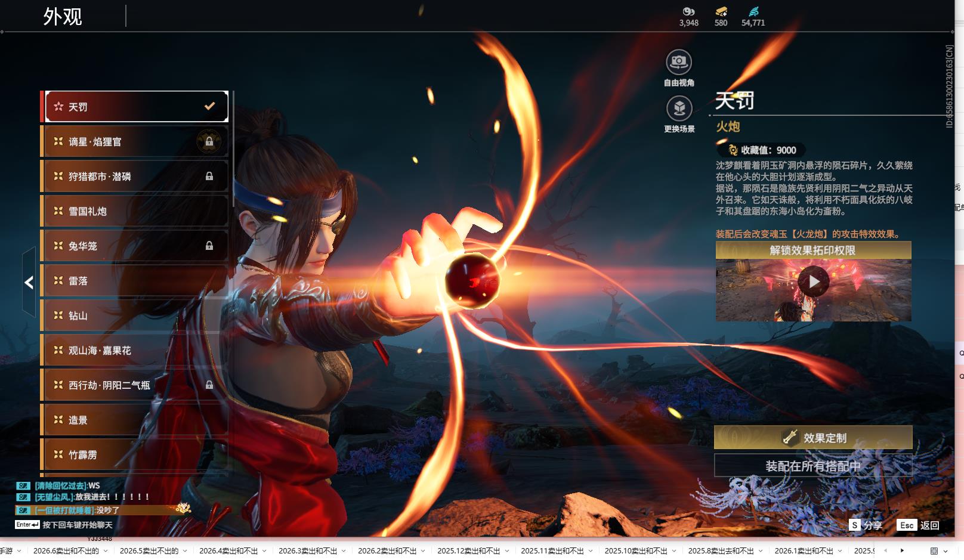This screenshot has height=560, width=964.
Task: Select the 钻山 skin
Action: tap(134, 315)
